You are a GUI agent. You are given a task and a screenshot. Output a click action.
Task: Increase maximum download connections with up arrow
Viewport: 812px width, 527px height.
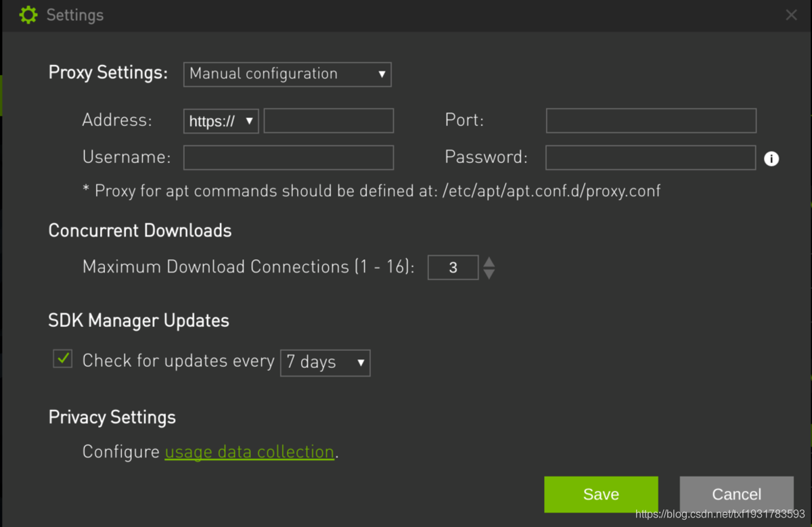coord(489,262)
